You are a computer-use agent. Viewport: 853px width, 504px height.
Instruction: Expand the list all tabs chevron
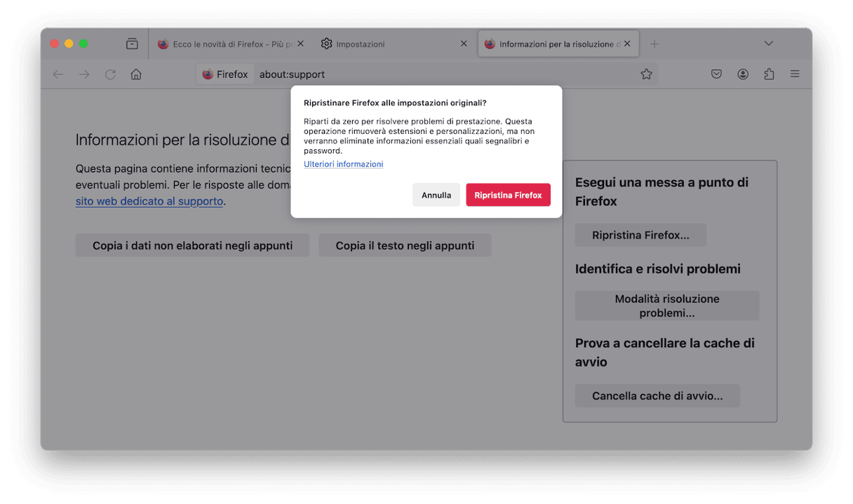coord(769,43)
